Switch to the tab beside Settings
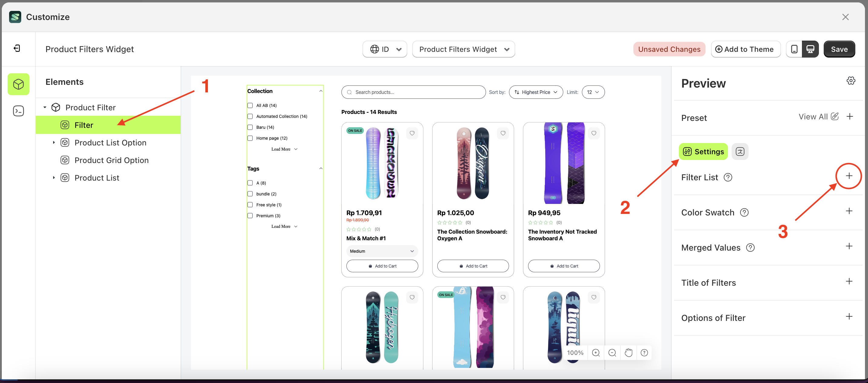Image resolution: width=868 pixels, height=383 pixels. [740, 151]
